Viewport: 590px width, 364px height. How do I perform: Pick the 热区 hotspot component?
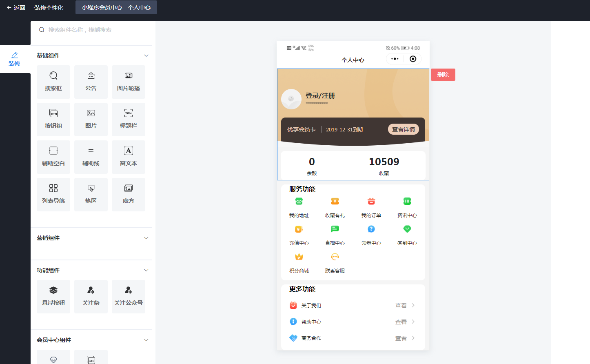[x=91, y=194]
